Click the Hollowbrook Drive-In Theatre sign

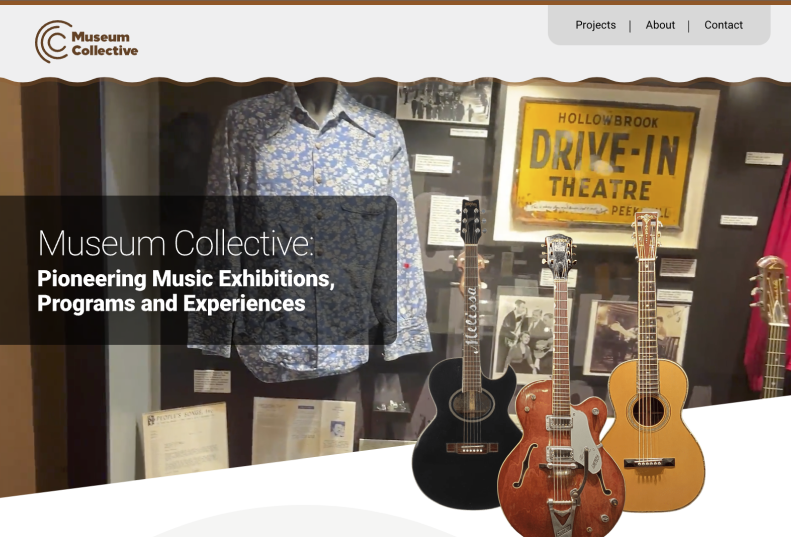(x=606, y=164)
